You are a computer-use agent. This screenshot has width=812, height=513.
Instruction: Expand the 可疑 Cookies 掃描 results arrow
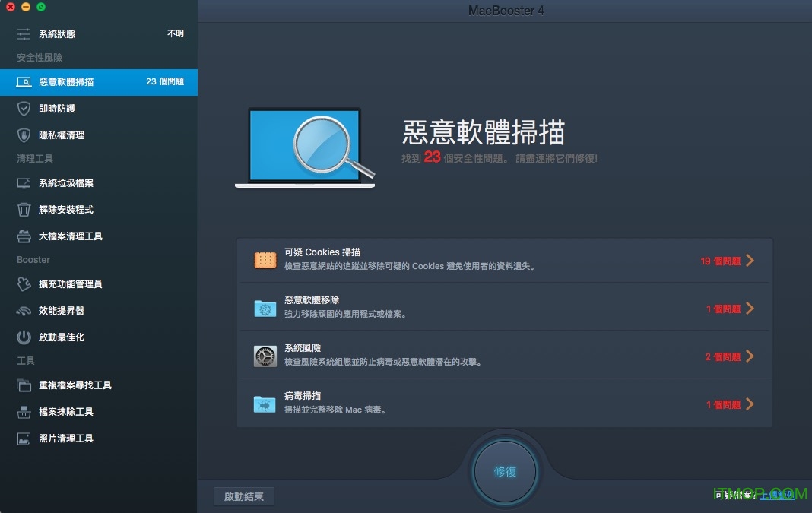[x=751, y=260]
